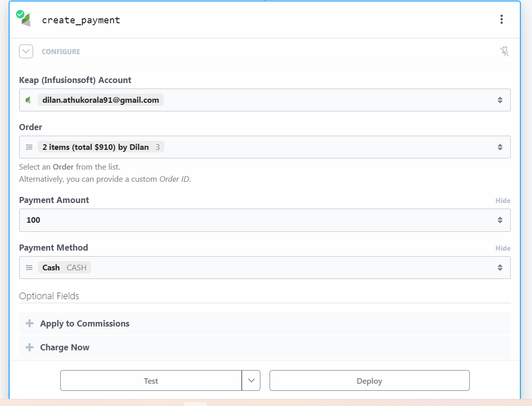
Task: Hide the Payment Amount field
Action: (503, 201)
